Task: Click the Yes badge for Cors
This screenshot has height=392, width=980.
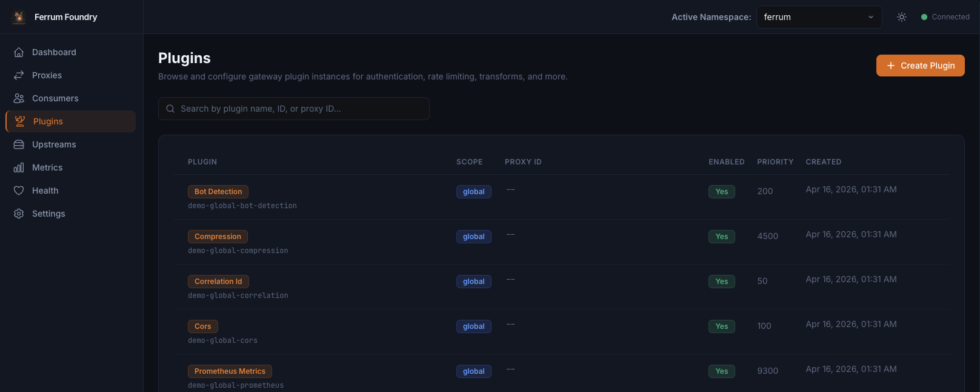Action: 722,326
